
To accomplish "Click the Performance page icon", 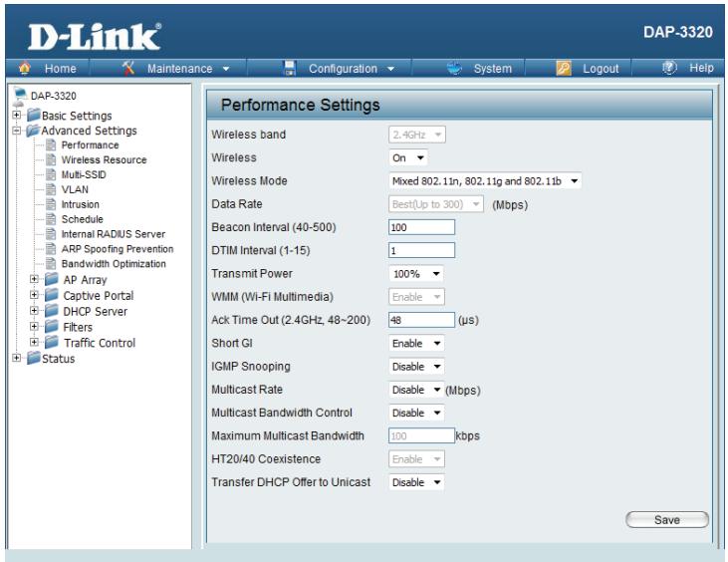I will [x=51, y=144].
